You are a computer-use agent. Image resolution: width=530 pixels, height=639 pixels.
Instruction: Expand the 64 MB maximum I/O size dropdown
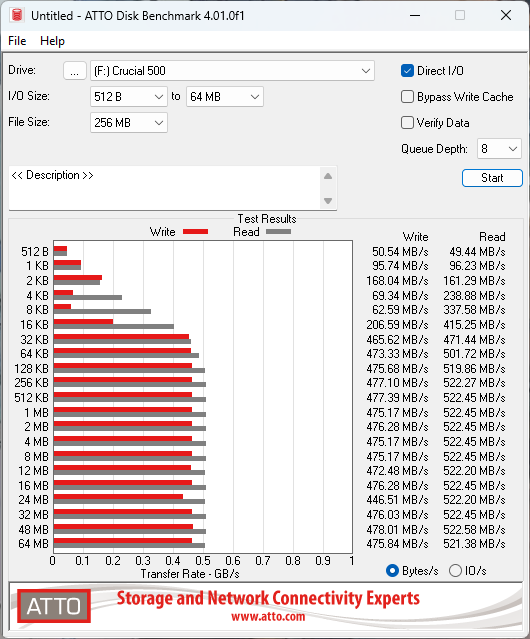(x=225, y=97)
